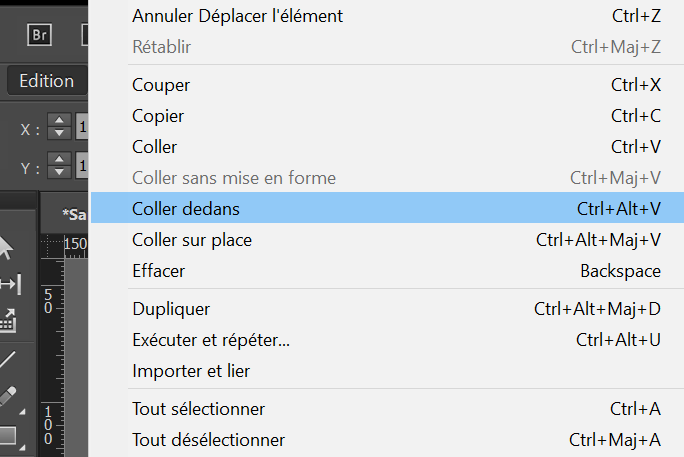
Task: Select the Line tool
Action: tap(8, 358)
